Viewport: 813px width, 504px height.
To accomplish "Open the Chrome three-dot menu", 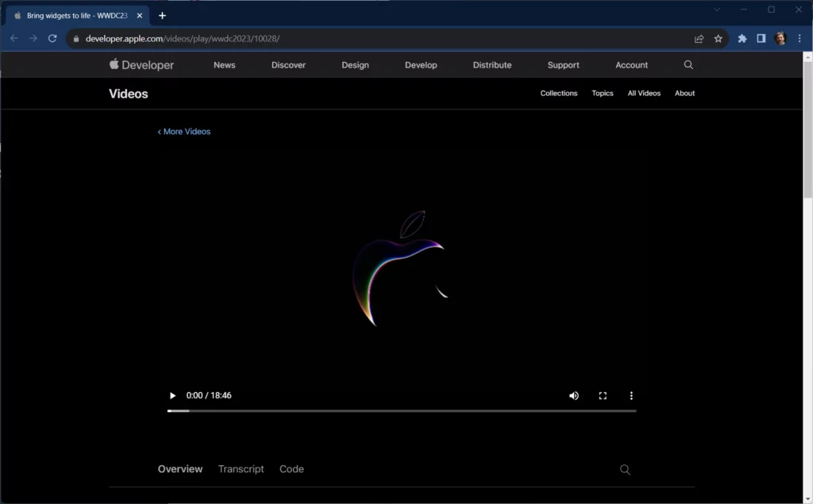I will [799, 38].
